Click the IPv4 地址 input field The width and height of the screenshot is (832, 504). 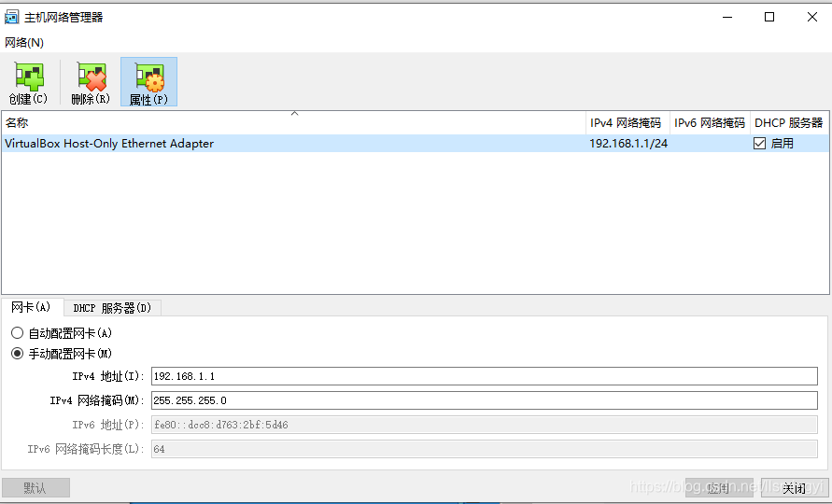(x=484, y=376)
